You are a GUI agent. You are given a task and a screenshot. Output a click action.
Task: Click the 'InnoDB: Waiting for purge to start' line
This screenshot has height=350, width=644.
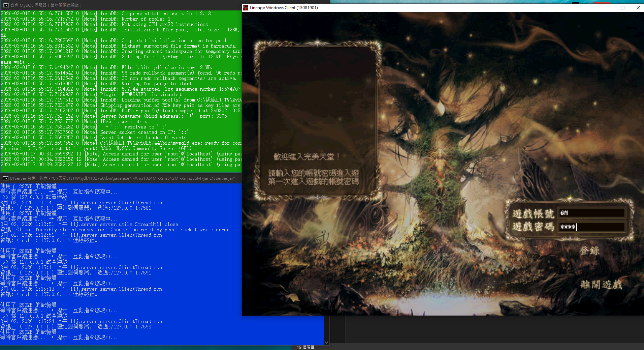[96, 84]
